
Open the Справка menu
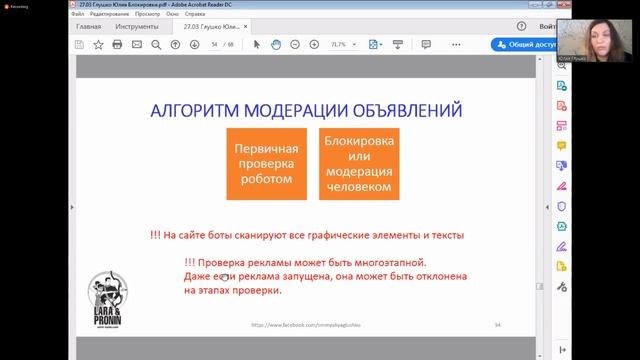[x=195, y=14]
